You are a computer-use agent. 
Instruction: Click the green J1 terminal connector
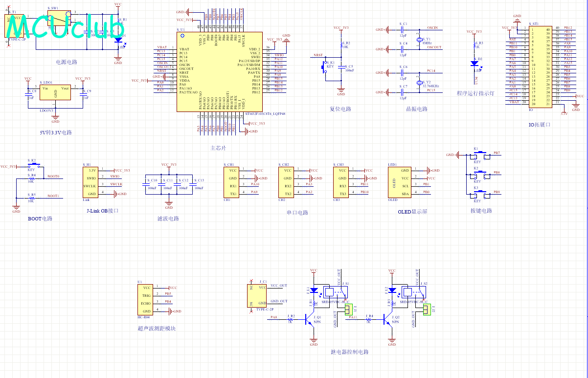(x=348, y=310)
